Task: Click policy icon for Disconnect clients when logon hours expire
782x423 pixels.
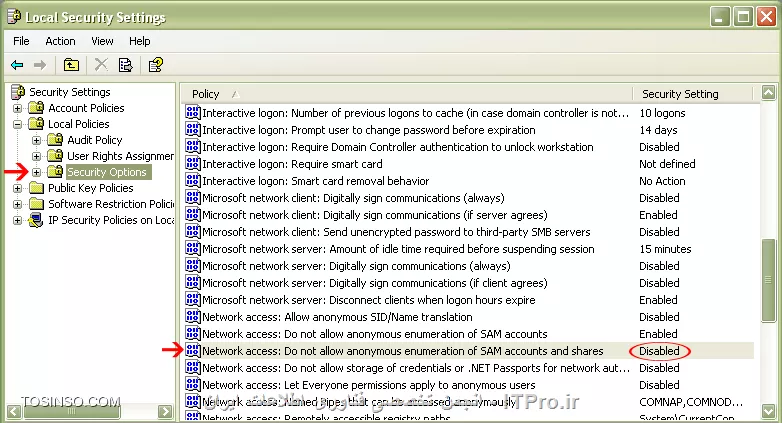Action: pos(193,299)
